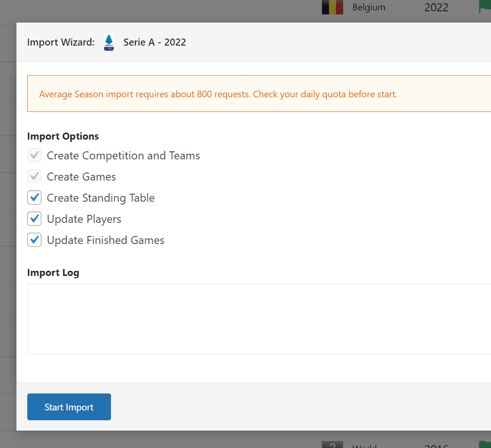
Task: Click the Import Options heading
Action: pyautogui.click(x=63, y=136)
